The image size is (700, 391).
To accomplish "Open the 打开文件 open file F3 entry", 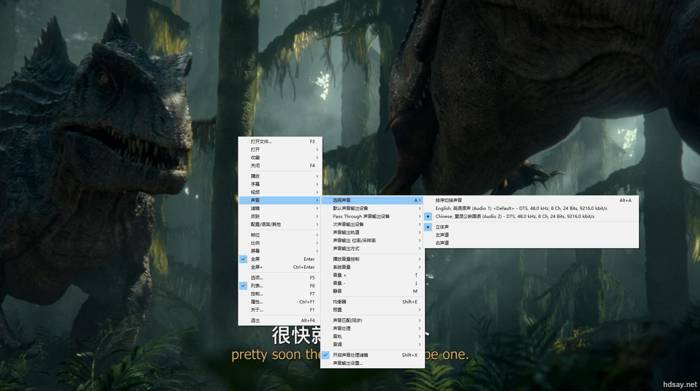I will [280, 141].
